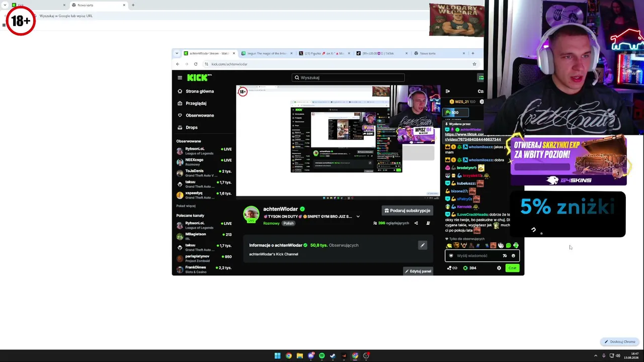This screenshot has width=644, height=362.
Task: Select the achtenWlodar Stream tab
Action: coord(209,53)
